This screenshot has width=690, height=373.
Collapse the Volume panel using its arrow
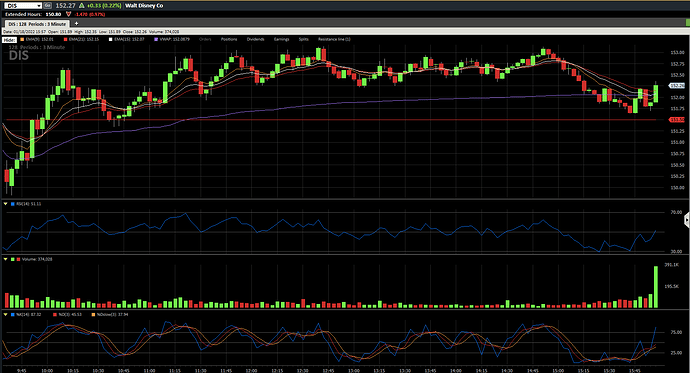coord(5,260)
